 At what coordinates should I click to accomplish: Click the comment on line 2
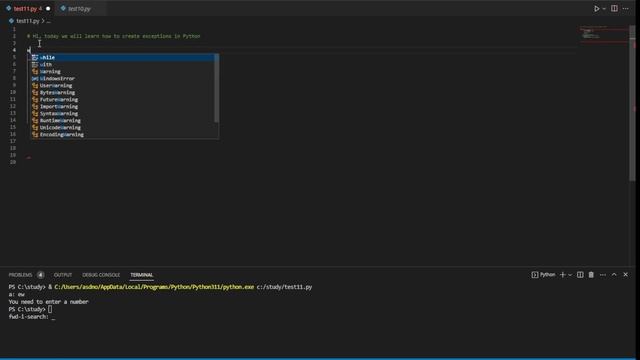tap(113, 36)
